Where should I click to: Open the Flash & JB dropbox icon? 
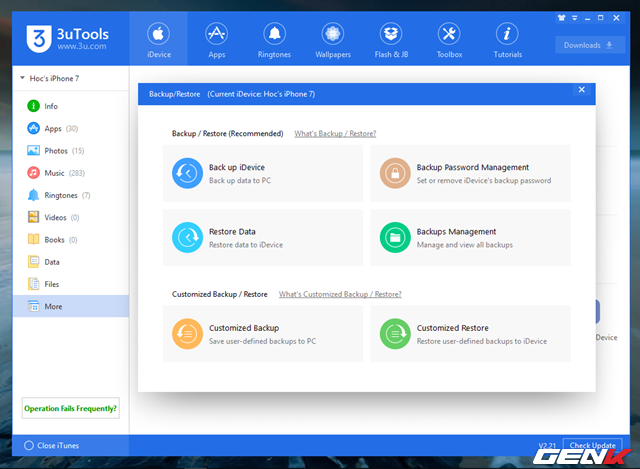point(391,33)
